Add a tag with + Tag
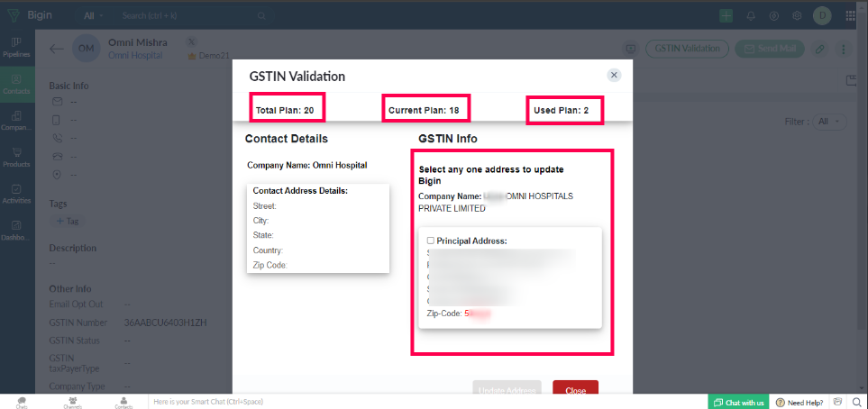 [68, 222]
